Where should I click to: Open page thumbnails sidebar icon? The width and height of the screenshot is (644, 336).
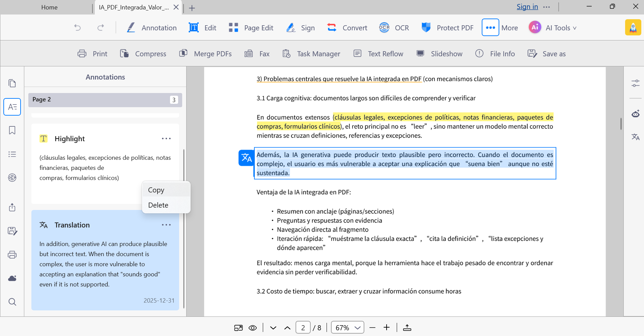(12, 83)
